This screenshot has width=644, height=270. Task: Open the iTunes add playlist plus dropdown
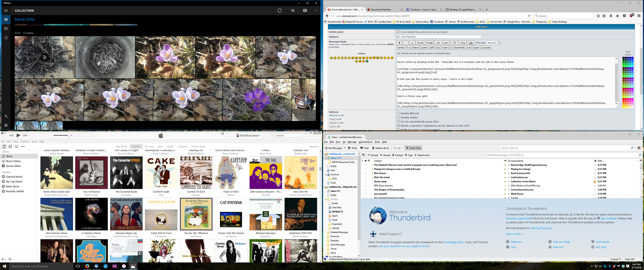(x=3, y=259)
